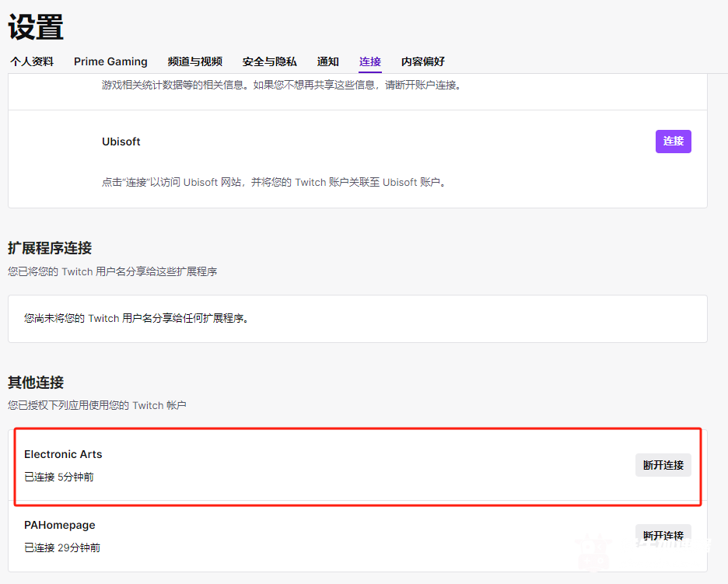728x584 pixels.
Task: Disconnect PAHomepage with 断开连接
Action: 663,536
